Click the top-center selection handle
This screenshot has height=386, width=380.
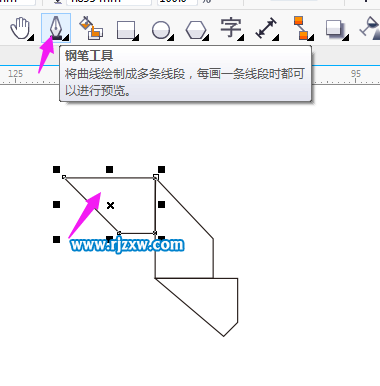point(109,170)
